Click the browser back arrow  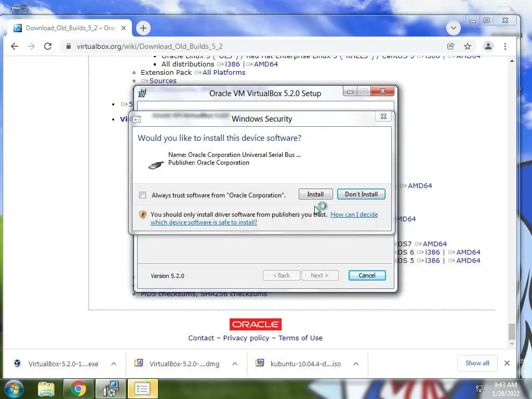[14, 46]
